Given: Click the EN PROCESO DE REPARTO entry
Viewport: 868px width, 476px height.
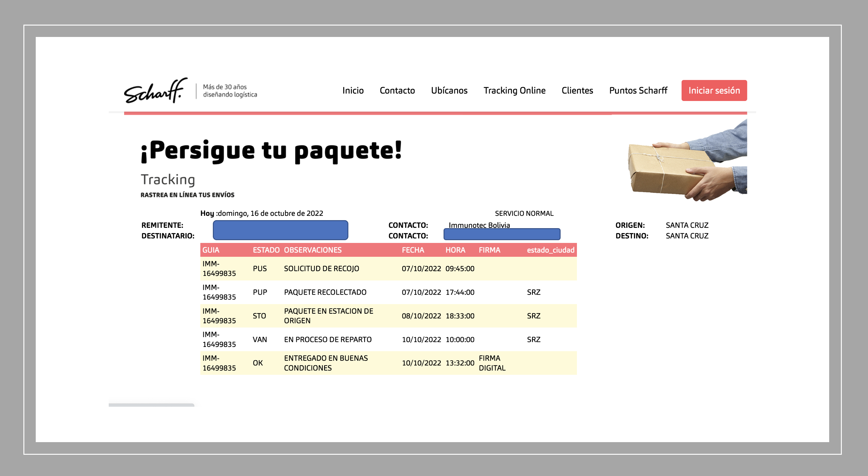Looking at the screenshot, I should 327,339.
